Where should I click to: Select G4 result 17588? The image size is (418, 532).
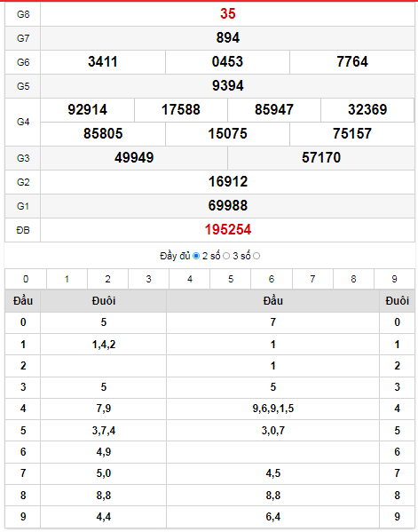[181, 110]
